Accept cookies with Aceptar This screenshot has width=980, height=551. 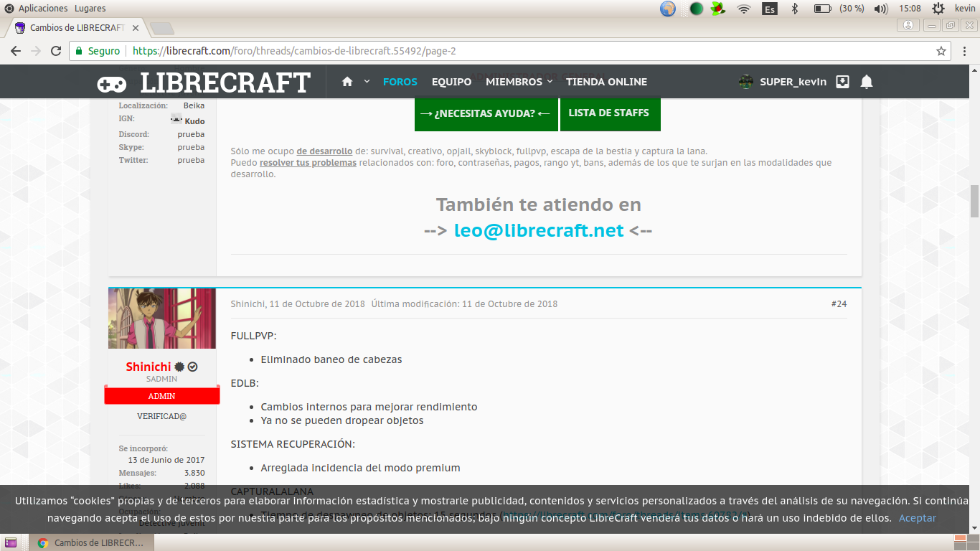tap(918, 518)
